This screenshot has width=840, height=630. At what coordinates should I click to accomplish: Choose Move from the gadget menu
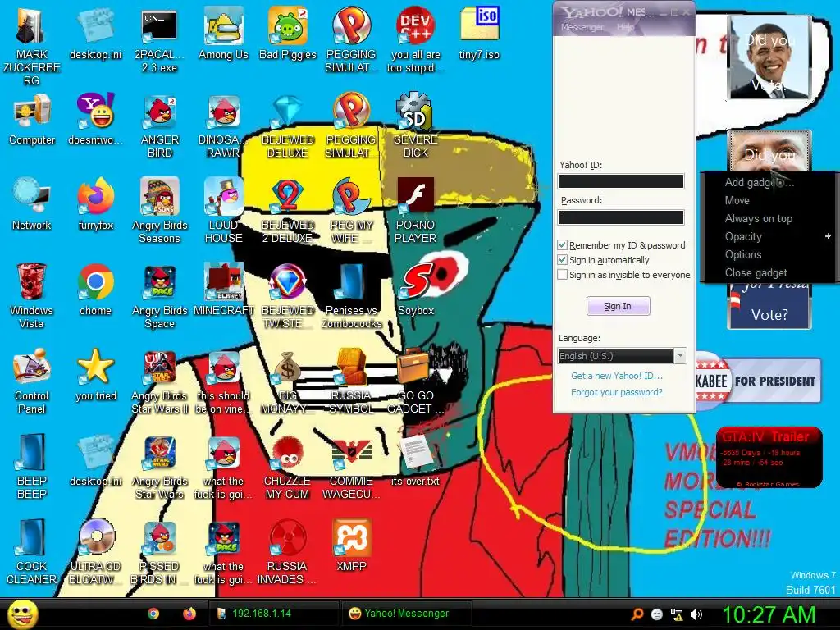pos(737,200)
